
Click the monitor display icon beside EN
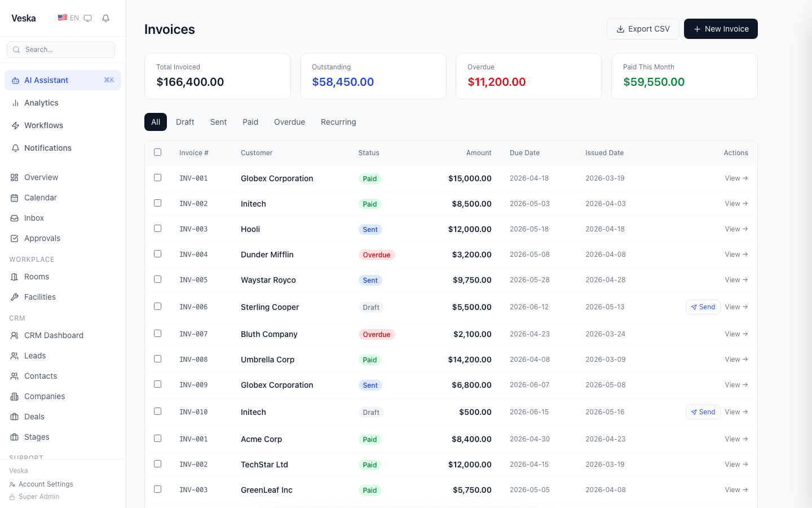[88, 18]
